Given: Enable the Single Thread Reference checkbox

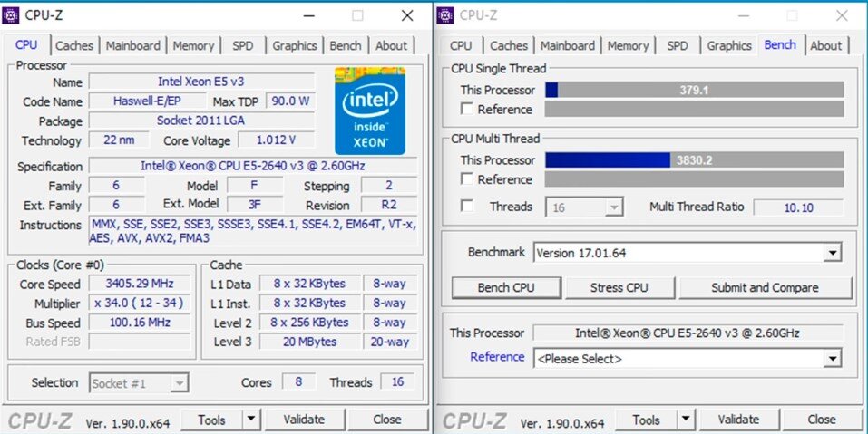Looking at the screenshot, I should click(467, 109).
